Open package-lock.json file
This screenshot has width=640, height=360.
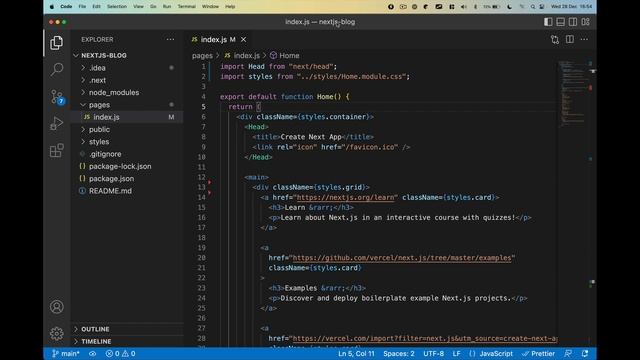pyautogui.click(x=127, y=167)
